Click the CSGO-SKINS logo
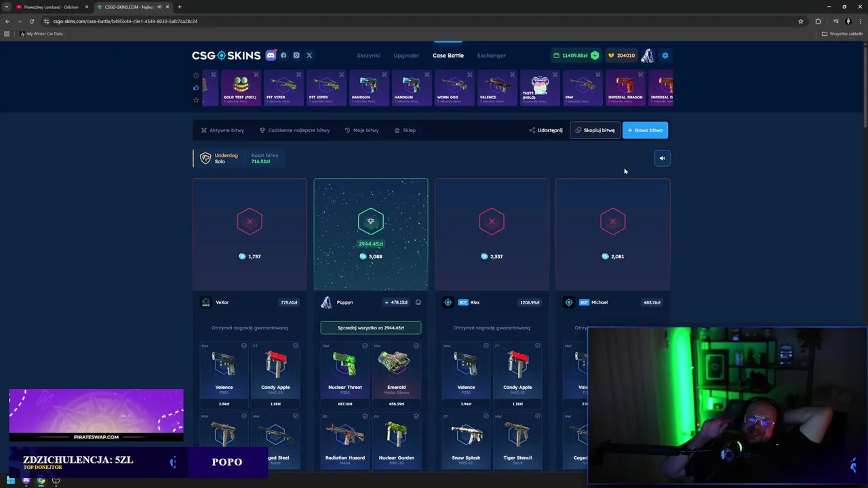This screenshot has height=488, width=868. click(x=226, y=56)
